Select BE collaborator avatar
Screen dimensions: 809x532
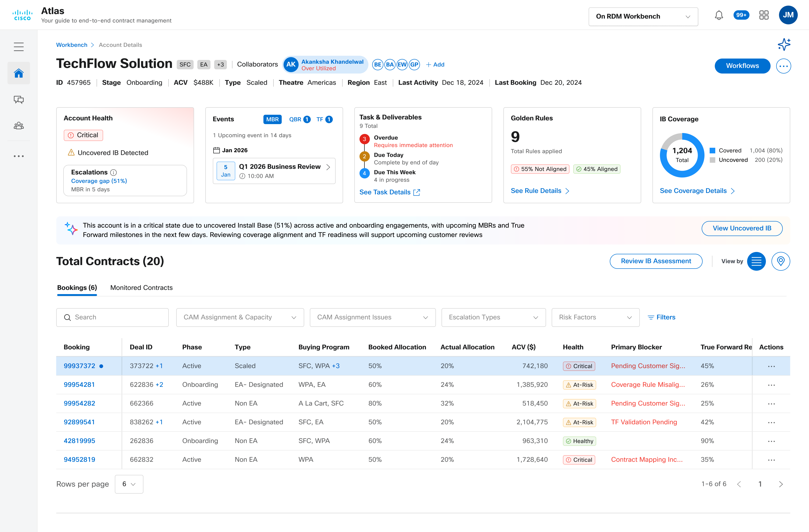coord(377,65)
